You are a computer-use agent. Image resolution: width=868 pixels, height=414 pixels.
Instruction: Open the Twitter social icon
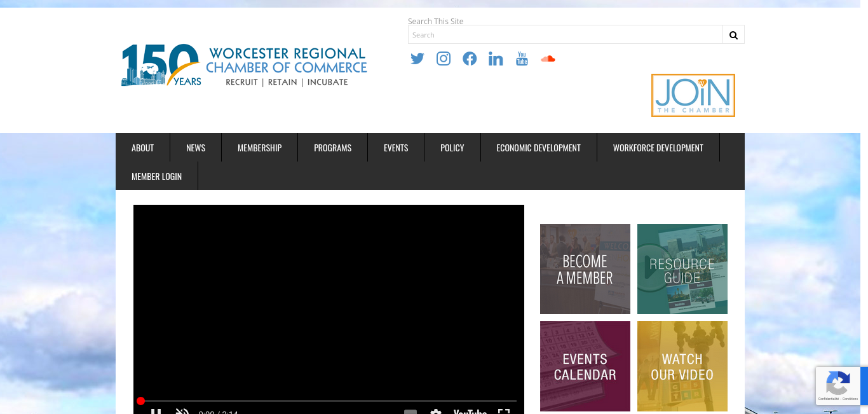click(417, 59)
